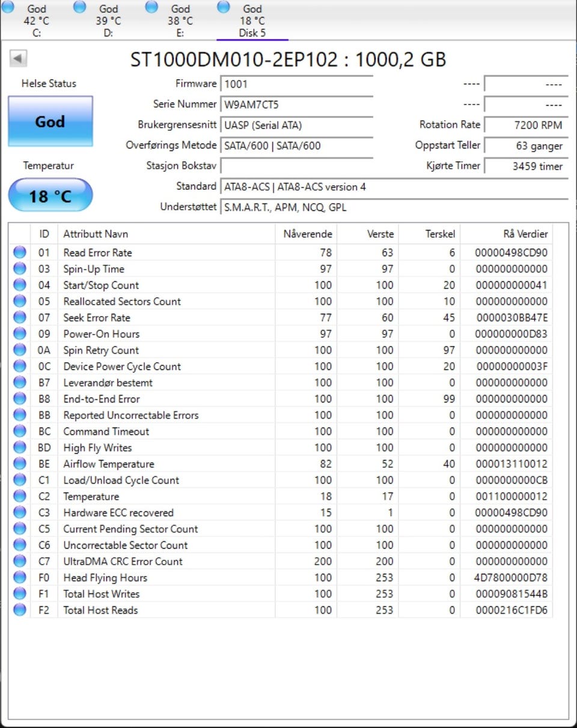Click the status orb for Spin-Up Time
The image size is (577, 728).
click(20, 268)
